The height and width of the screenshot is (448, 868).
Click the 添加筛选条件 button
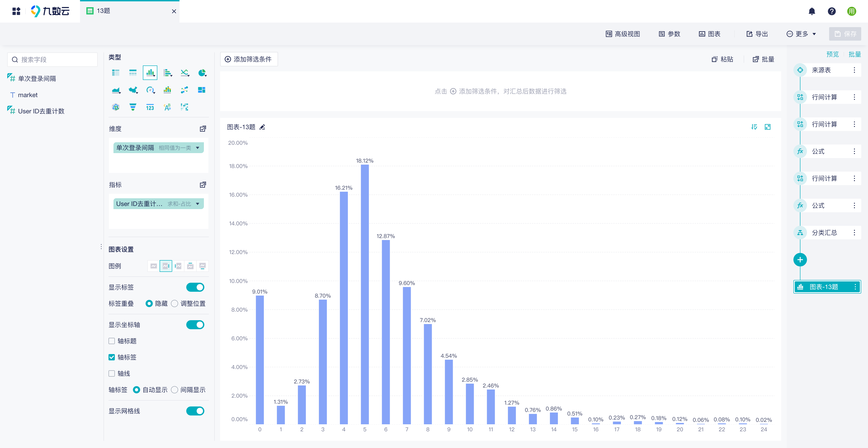coord(249,59)
